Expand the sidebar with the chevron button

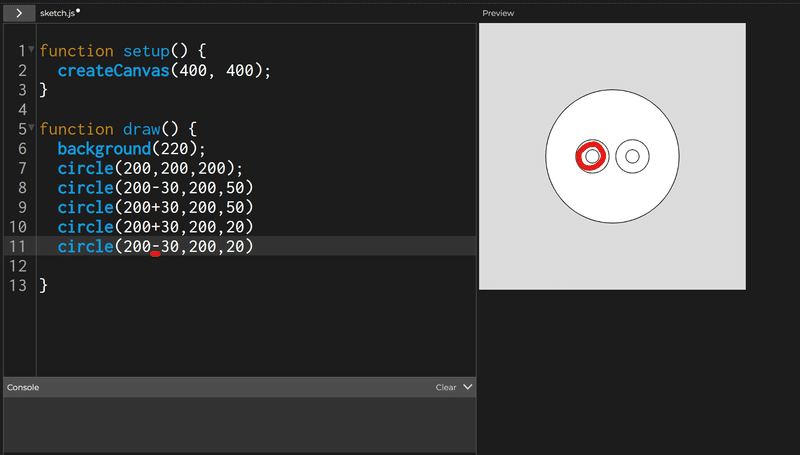point(19,13)
